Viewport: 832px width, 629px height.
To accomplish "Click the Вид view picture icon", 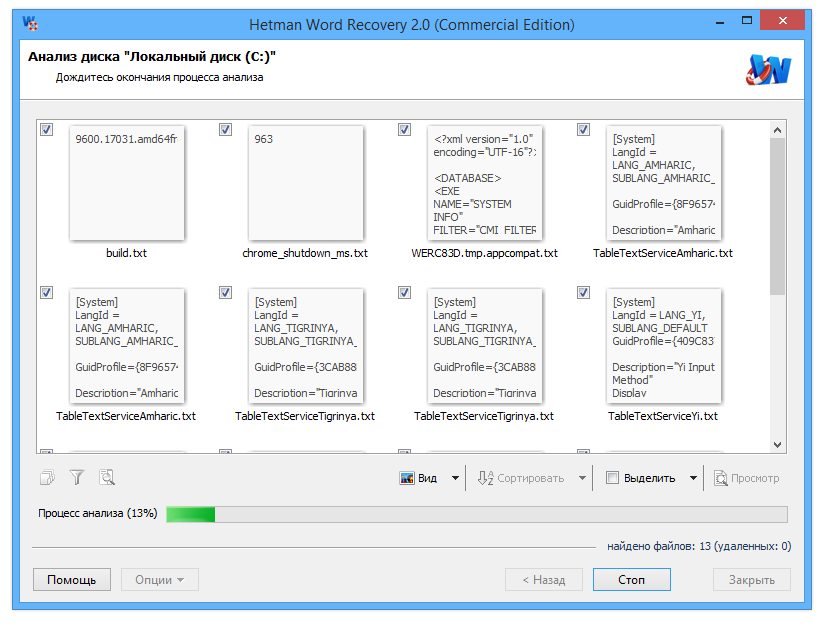I will [x=407, y=478].
